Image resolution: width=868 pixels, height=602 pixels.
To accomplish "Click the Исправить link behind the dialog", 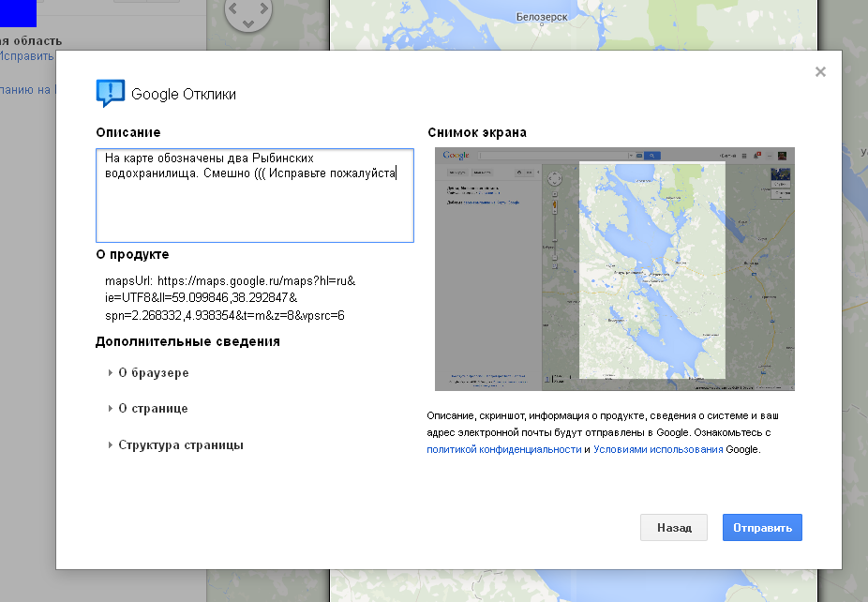I will pos(26,56).
